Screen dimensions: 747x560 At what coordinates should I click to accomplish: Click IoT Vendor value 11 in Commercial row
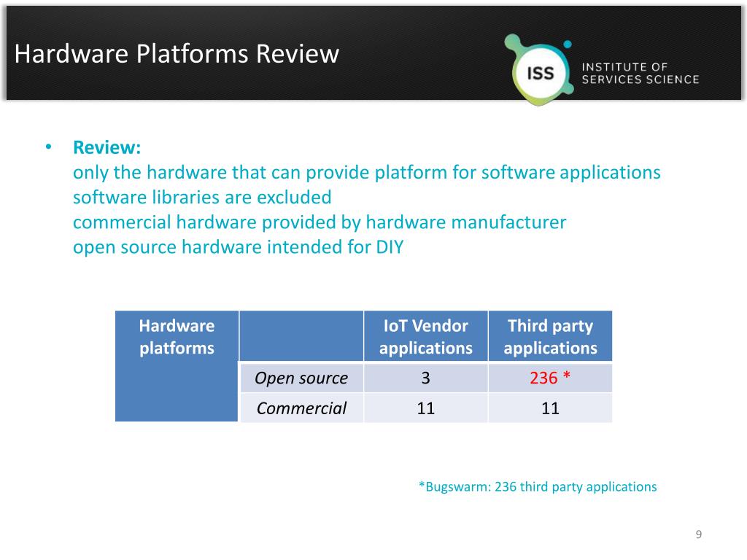[x=426, y=408]
